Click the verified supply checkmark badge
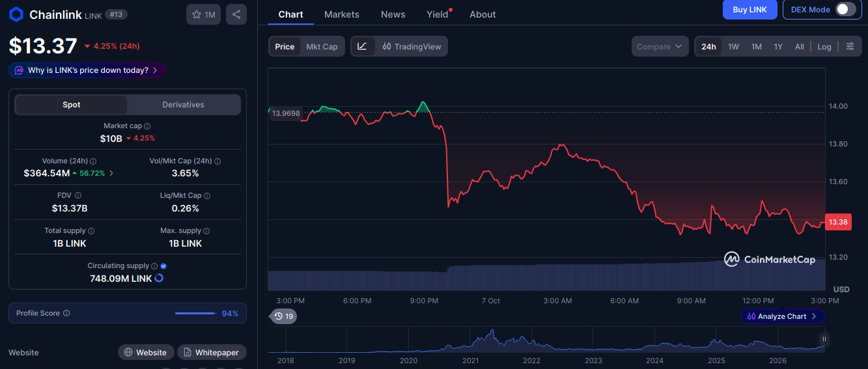 click(163, 266)
